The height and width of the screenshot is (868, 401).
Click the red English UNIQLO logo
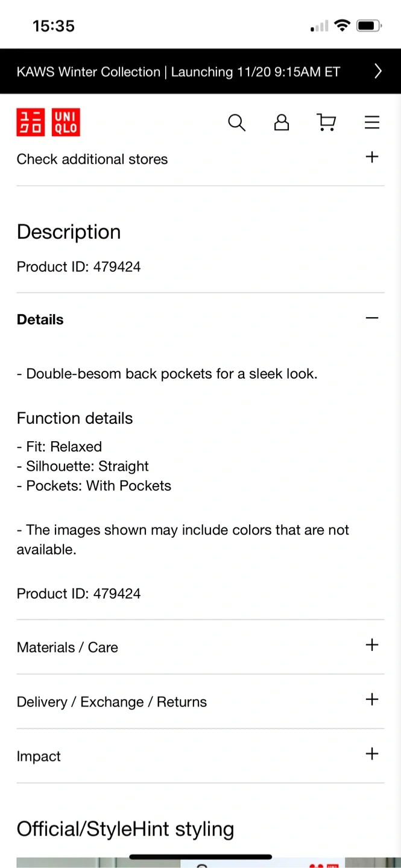pyautogui.click(x=66, y=122)
